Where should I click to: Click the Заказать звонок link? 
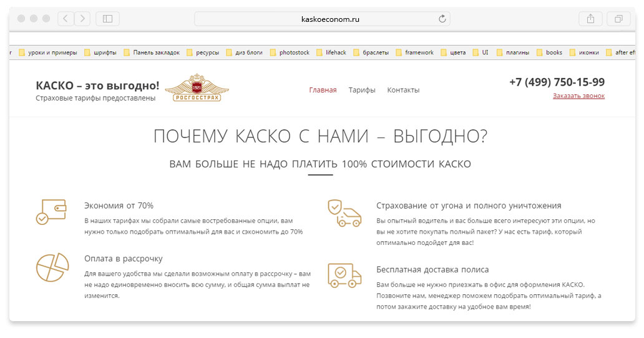[578, 96]
